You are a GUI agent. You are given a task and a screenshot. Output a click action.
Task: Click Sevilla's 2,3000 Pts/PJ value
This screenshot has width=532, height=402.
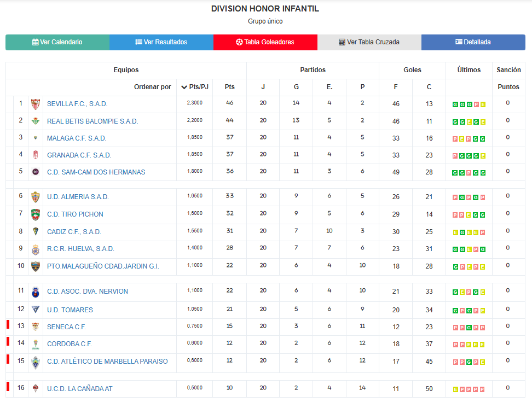pyautogui.click(x=195, y=103)
